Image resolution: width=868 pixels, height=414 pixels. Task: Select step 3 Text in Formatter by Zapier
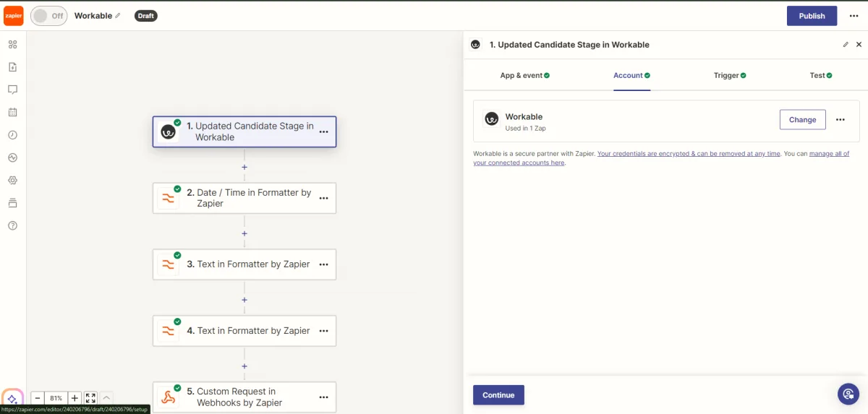pyautogui.click(x=244, y=264)
